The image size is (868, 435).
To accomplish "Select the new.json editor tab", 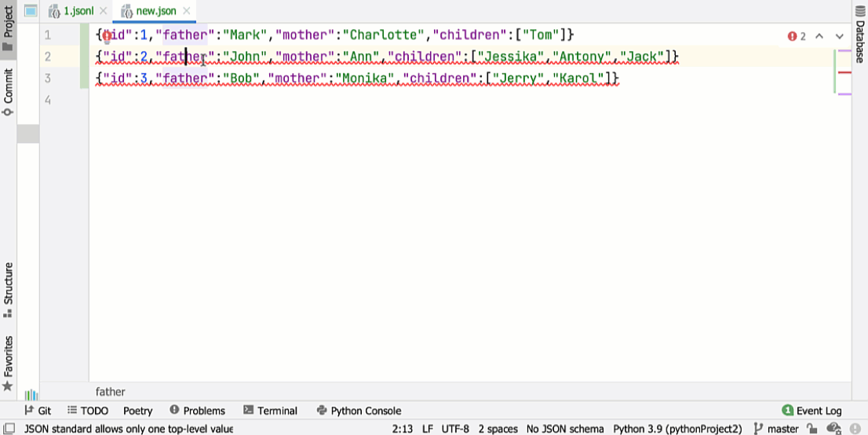I will click(156, 11).
